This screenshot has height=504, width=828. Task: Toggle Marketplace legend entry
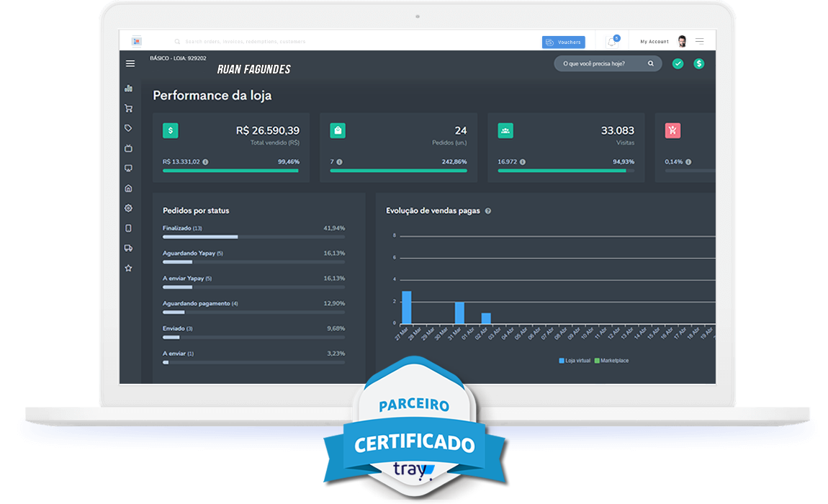pyautogui.click(x=611, y=361)
